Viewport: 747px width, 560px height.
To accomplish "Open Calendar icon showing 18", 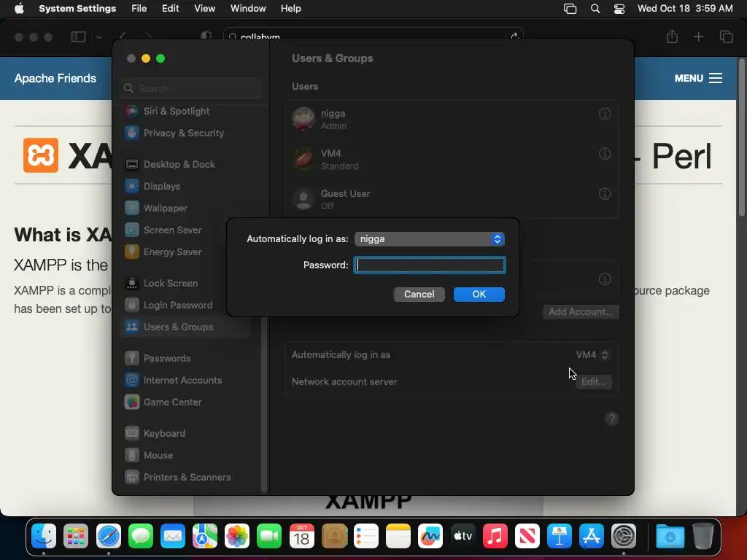I will [x=301, y=536].
